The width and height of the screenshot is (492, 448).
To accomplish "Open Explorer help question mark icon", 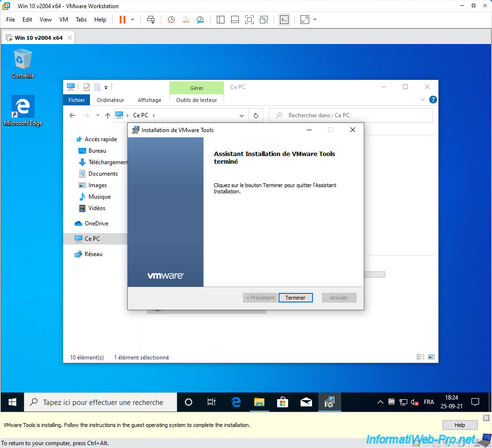I will click(x=433, y=100).
